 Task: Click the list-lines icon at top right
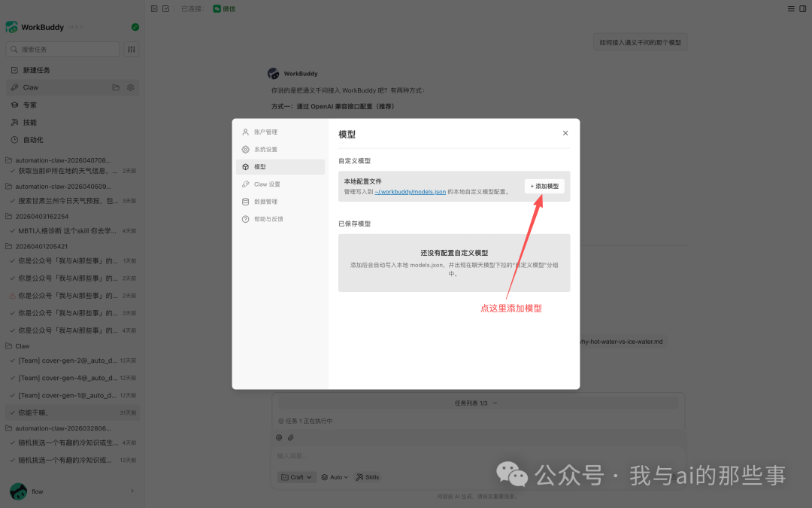coord(791,9)
